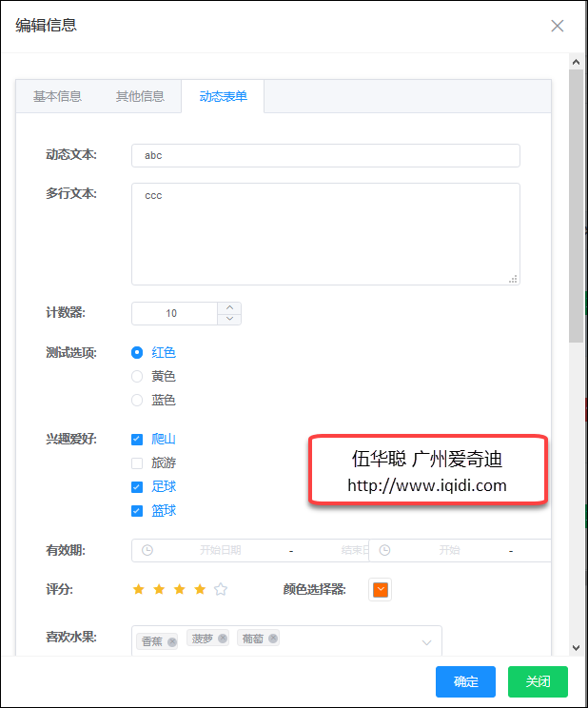
Task: Uncheck the 篮球 hobby checkbox
Action: tap(137, 511)
